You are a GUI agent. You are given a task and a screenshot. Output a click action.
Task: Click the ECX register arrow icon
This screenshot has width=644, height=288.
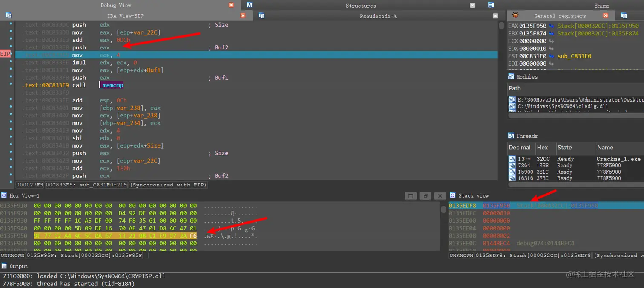(x=552, y=41)
